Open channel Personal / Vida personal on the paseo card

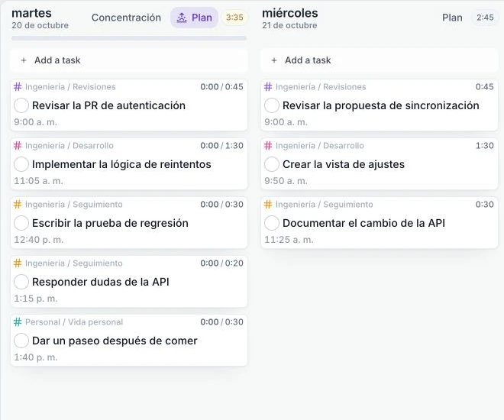74,322
